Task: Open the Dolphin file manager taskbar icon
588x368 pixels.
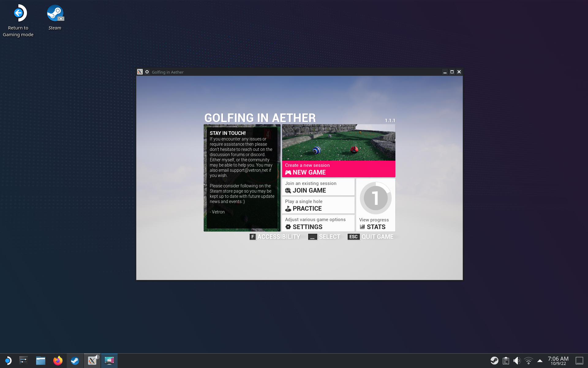Action: [40, 361]
